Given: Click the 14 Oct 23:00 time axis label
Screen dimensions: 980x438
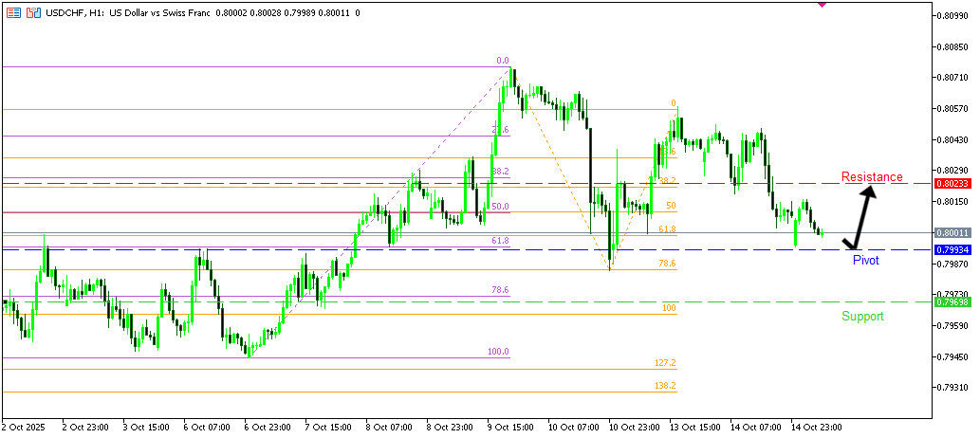Looking at the screenshot, I should 818,428.
